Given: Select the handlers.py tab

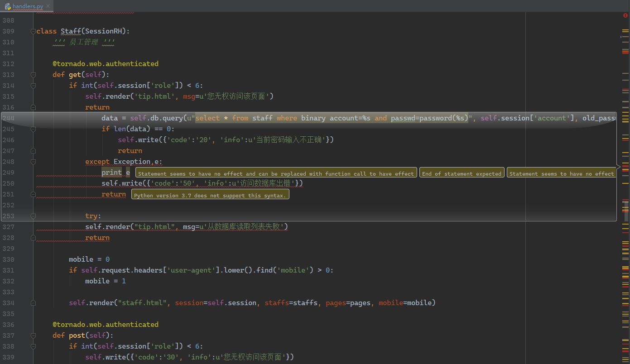Looking at the screenshot, I should 27,6.
